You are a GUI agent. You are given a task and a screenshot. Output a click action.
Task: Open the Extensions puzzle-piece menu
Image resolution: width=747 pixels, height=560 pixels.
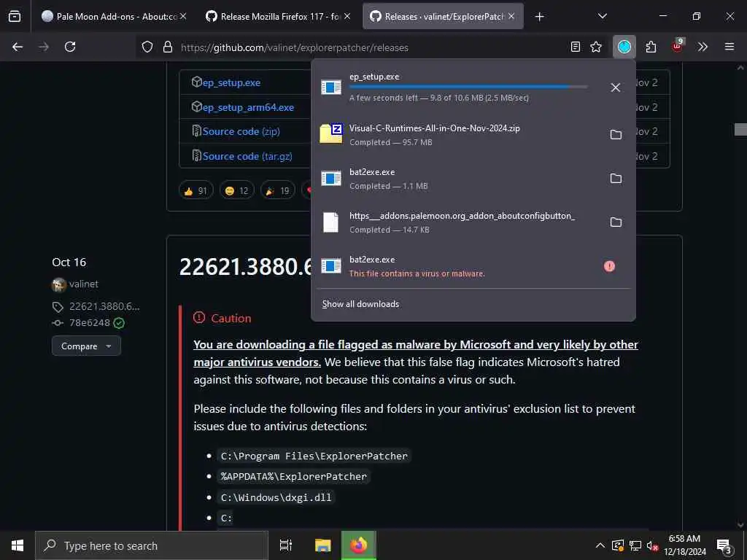click(651, 47)
